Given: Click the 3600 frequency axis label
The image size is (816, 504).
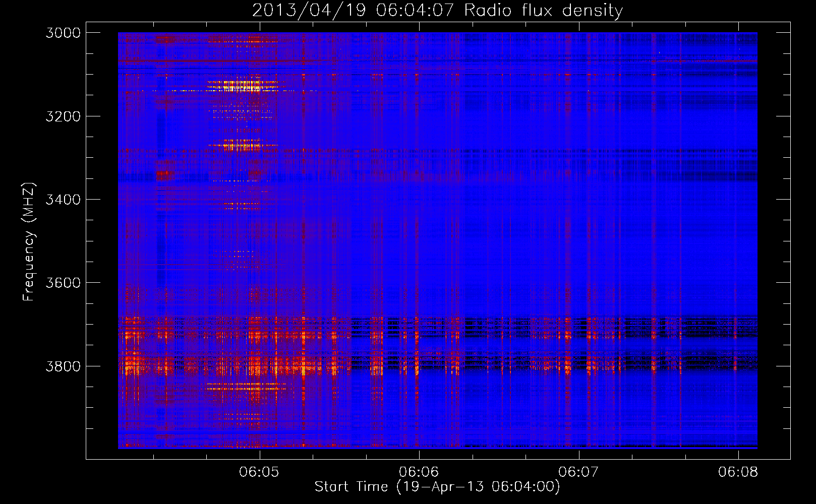Looking at the screenshot, I should click(x=63, y=283).
